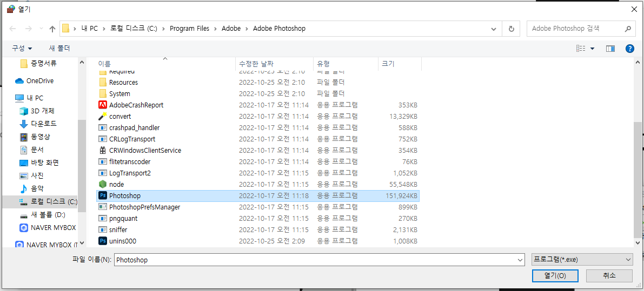
Task: Click the node green hexagon icon
Action: coord(103,185)
